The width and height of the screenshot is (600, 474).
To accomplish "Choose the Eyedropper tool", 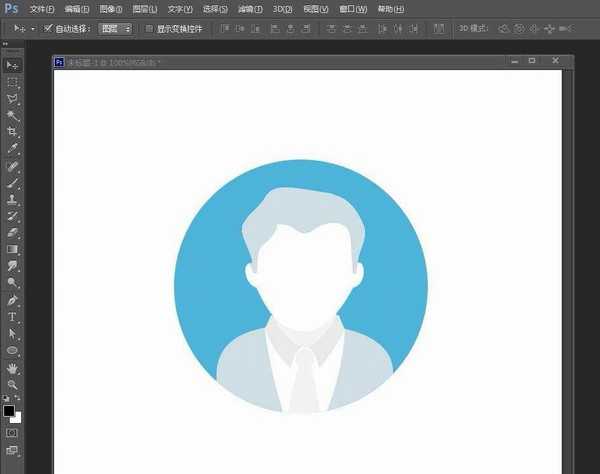I will click(13, 149).
